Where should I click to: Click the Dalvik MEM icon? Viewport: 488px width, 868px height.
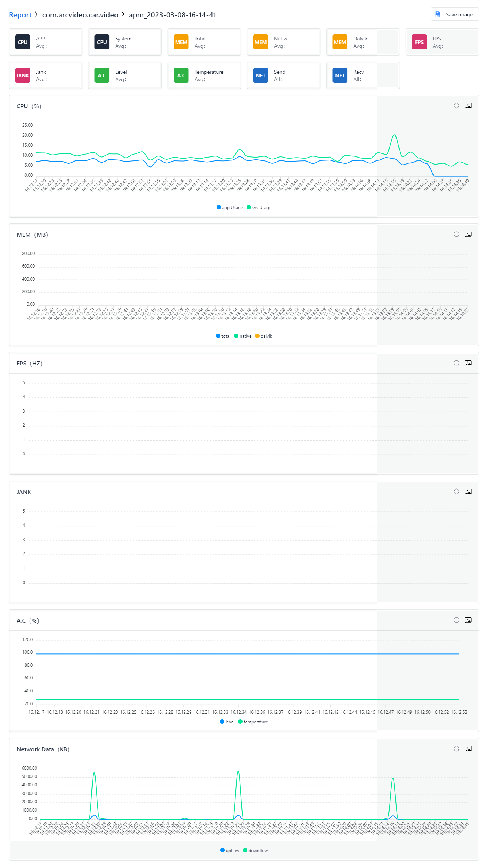[x=340, y=42]
